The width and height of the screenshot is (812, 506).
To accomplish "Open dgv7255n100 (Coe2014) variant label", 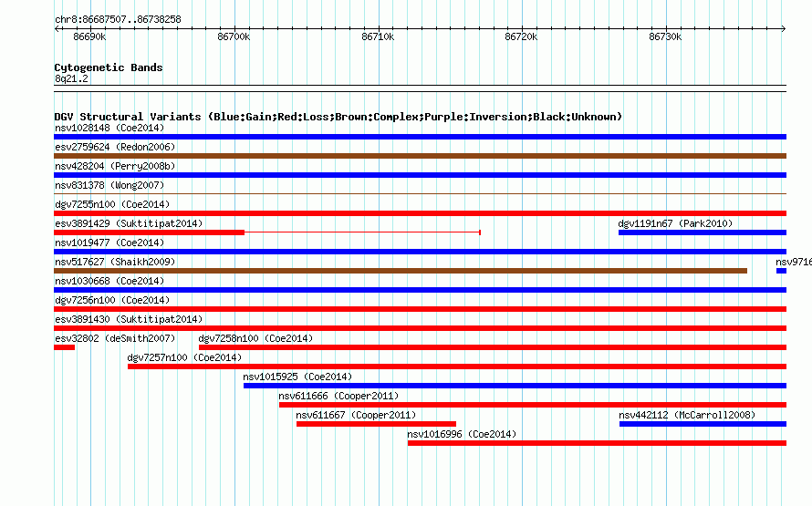I will [x=112, y=204].
